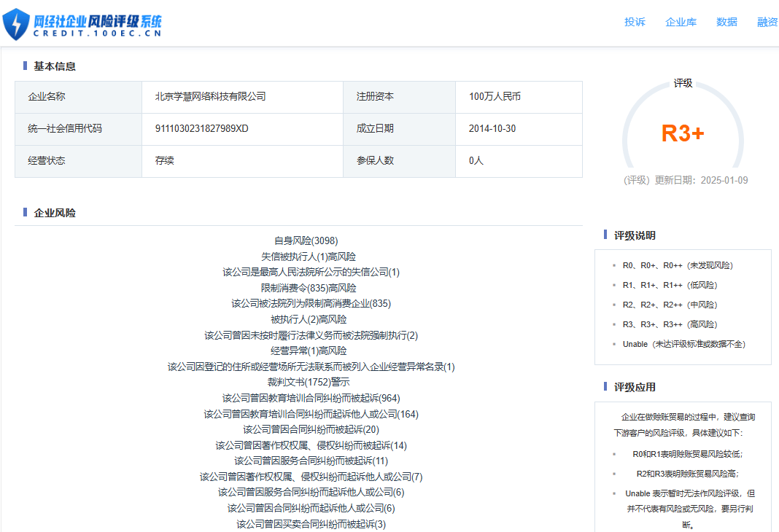Select the company name 北京学慧网络科技有限公司

coord(210,96)
